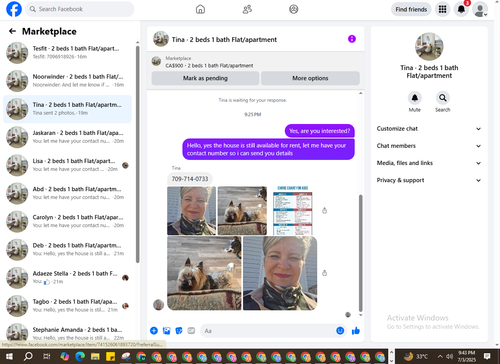Go to the Home feed icon

point(200,9)
